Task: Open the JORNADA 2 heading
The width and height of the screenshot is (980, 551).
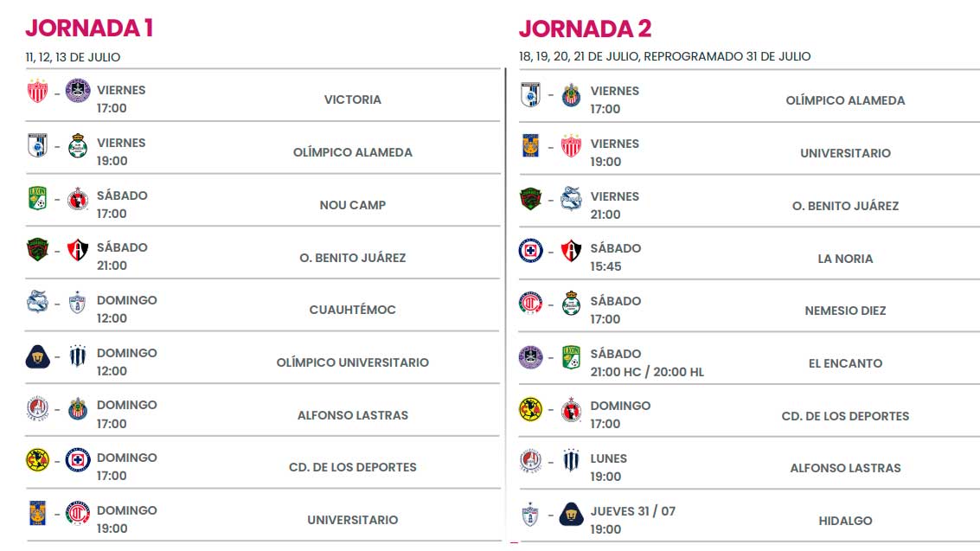Action: pos(585,28)
